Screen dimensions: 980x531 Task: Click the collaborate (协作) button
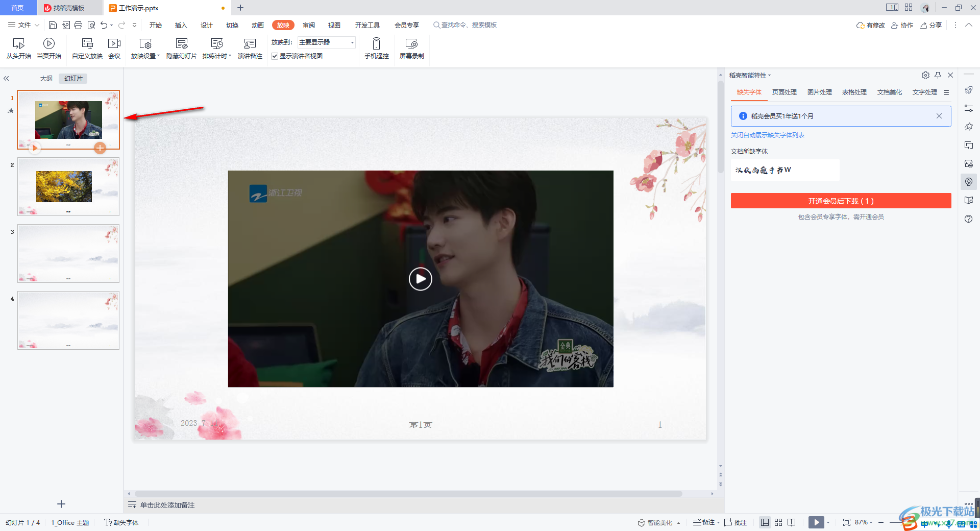(x=902, y=25)
